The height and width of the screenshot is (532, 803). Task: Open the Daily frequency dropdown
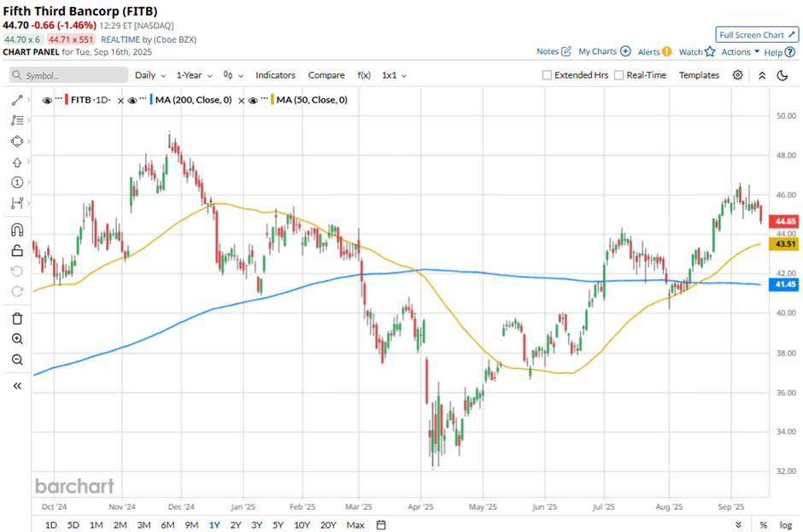(150, 75)
